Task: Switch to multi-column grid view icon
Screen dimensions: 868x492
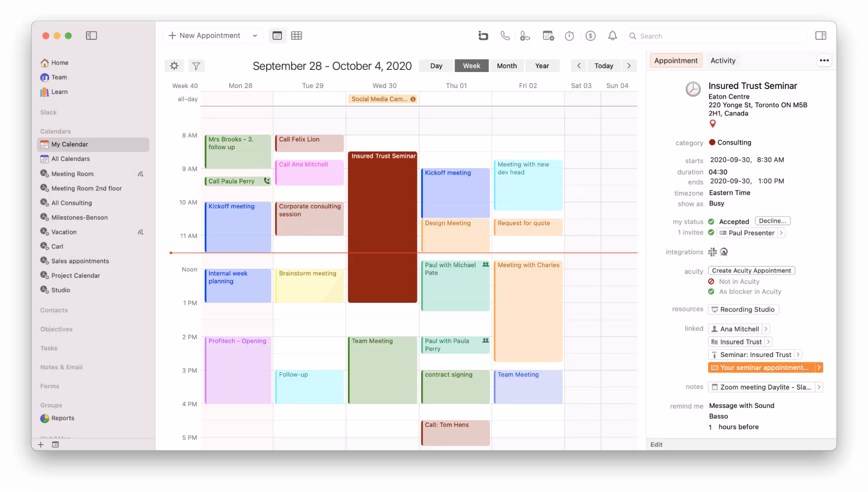Action: (x=297, y=36)
